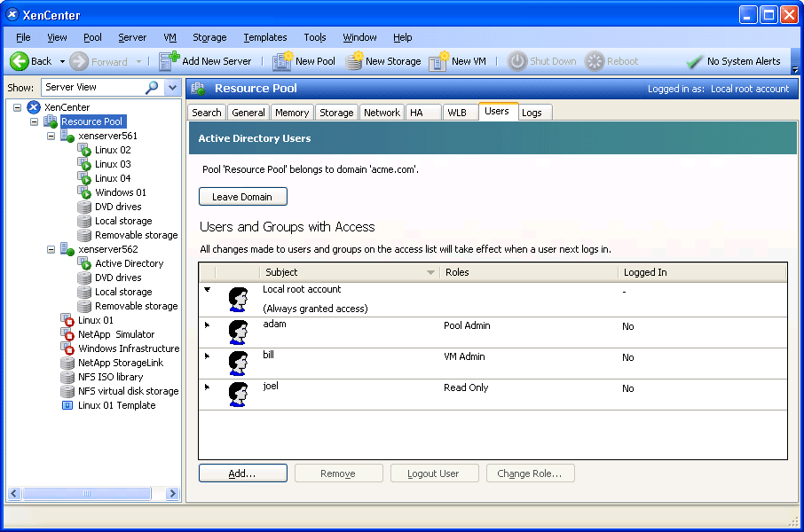This screenshot has width=804, height=532.
Task: Click the Roles column header
Action: 529,273
